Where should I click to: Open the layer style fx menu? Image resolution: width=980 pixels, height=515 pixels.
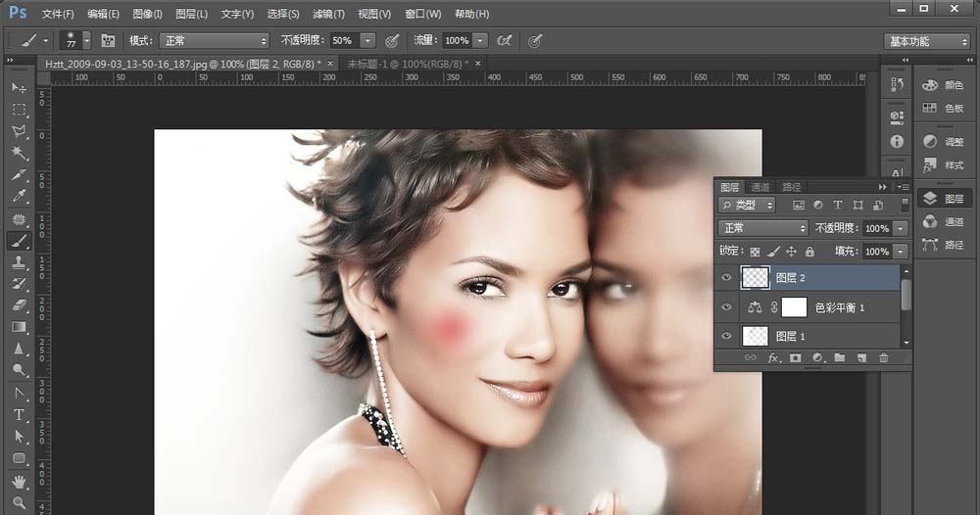[773, 358]
